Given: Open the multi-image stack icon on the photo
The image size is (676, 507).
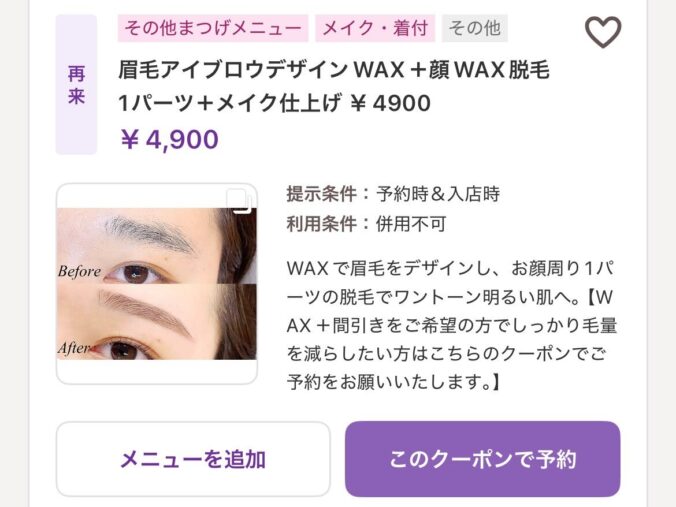Looking at the screenshot, I should pos(239,200).
